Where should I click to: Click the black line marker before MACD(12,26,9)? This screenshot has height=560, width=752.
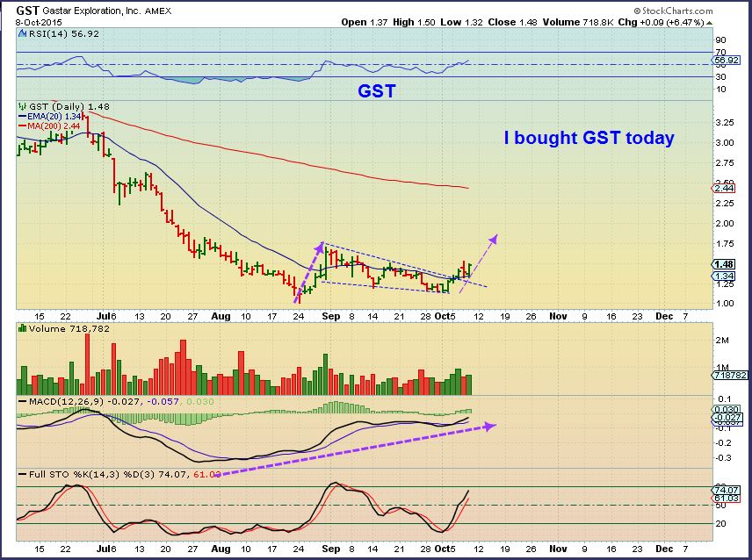[23, 401]
